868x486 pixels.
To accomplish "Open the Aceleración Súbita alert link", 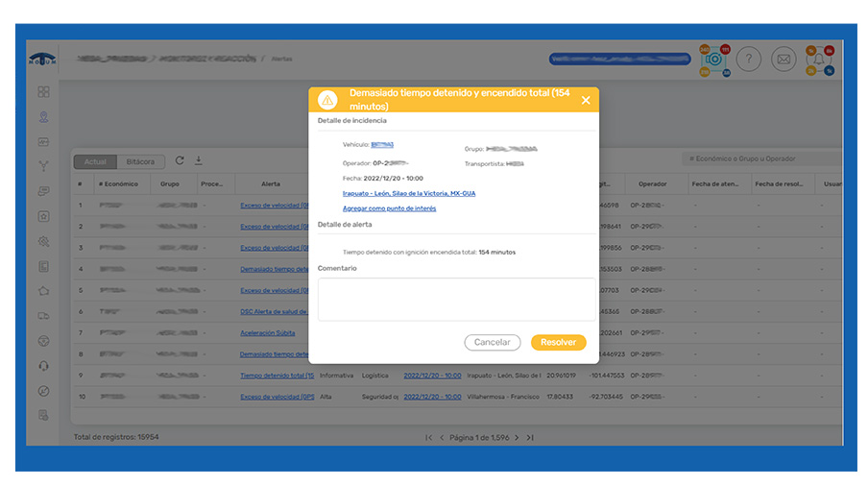I will pos(267,332).
